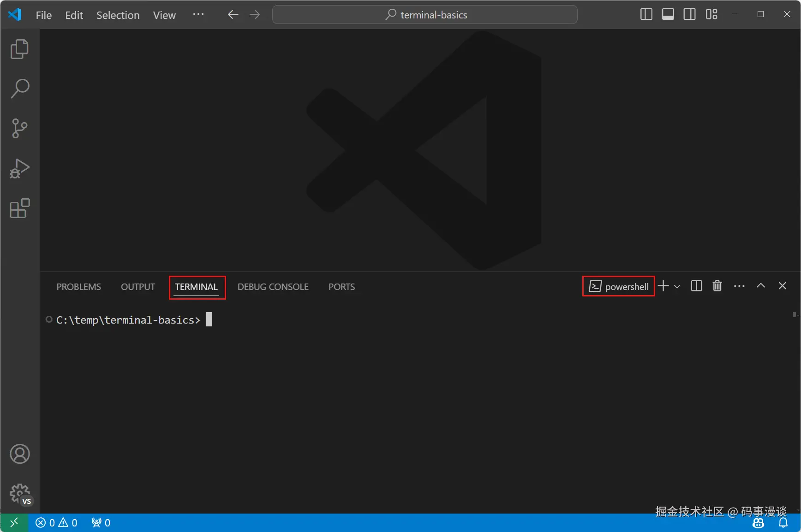This screenshot has height=532, width=801.
Task: Switch to the DEBUG CONSOLE tab
Action: [273, 287]
